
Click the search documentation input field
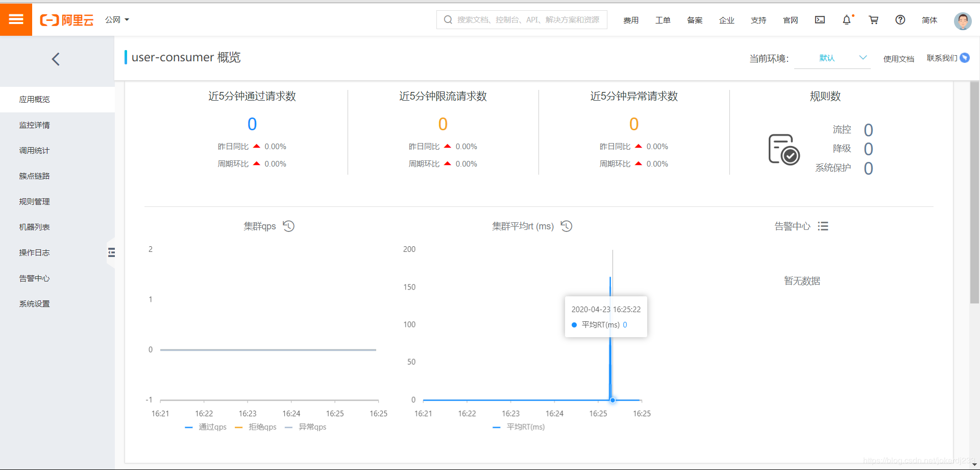(x=522, y=20)
